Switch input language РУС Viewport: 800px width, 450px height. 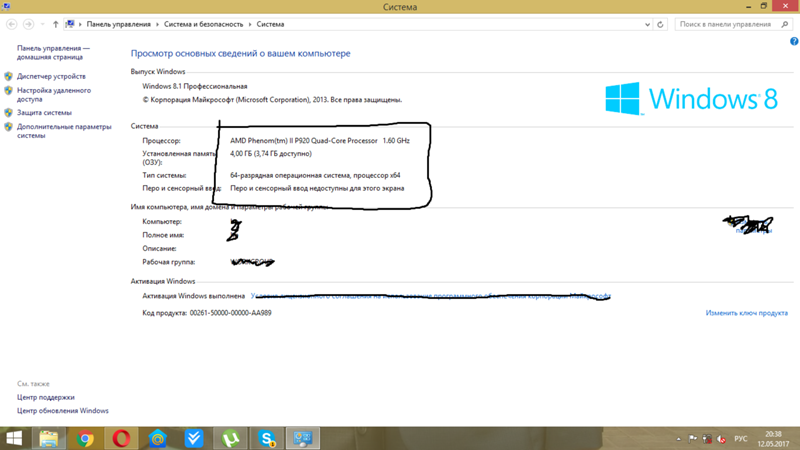[740, 439]
